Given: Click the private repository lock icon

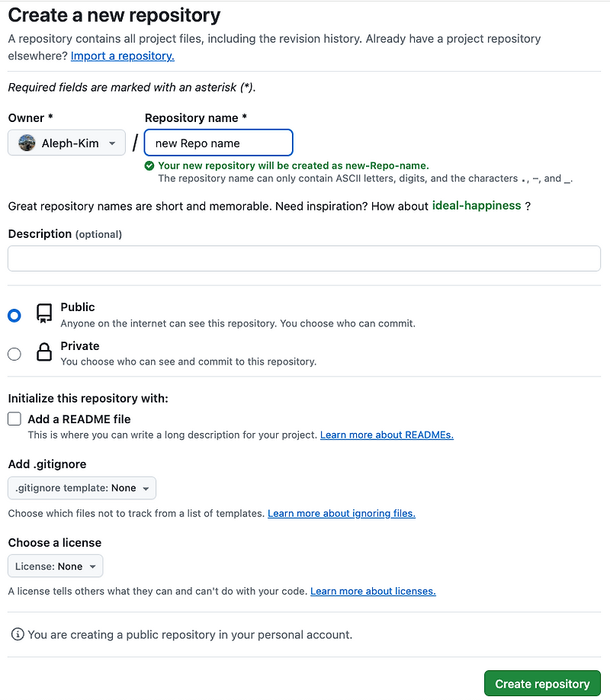Looking at the screenshot, I should pyautogui.click(x=44, y=352).
